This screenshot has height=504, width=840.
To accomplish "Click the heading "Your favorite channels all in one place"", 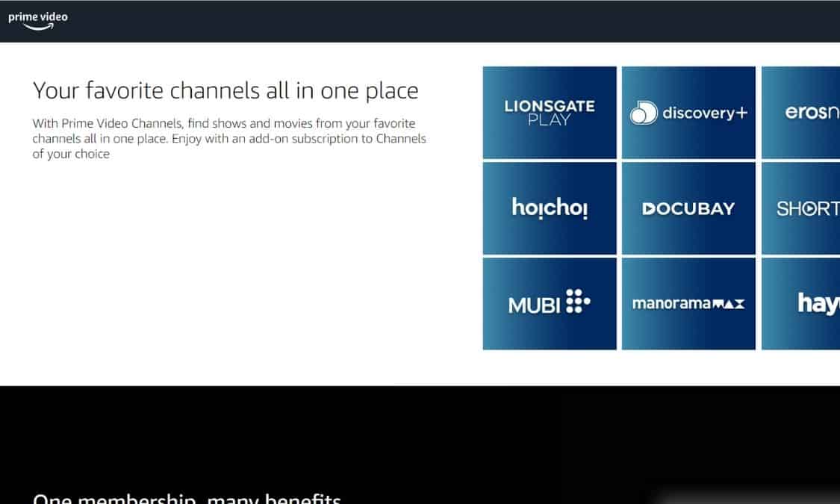I will [x=225, y=90].
